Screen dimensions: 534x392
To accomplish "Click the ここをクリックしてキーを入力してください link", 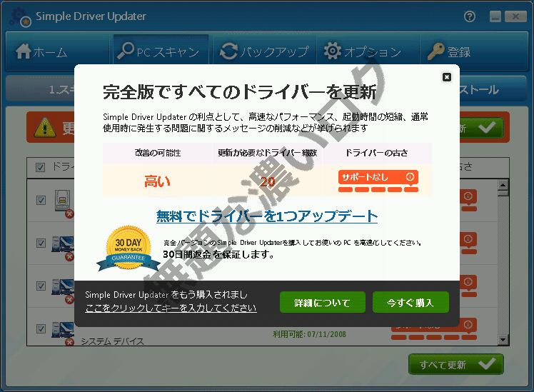I will [171, 308].
